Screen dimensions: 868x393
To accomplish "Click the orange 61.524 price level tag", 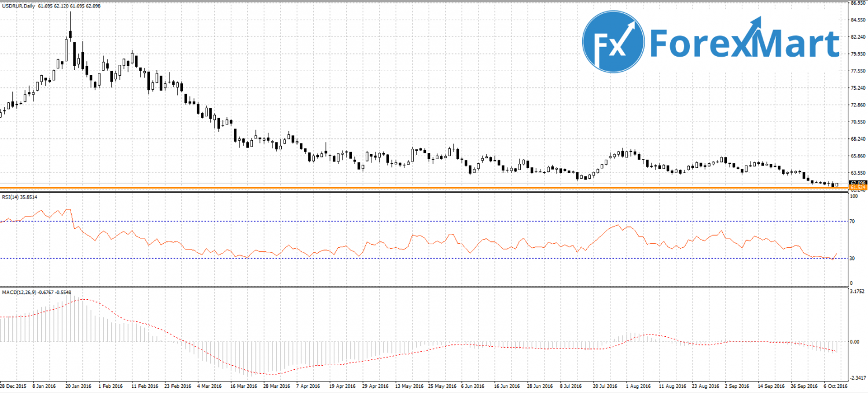I will click(x=856, y=188).
